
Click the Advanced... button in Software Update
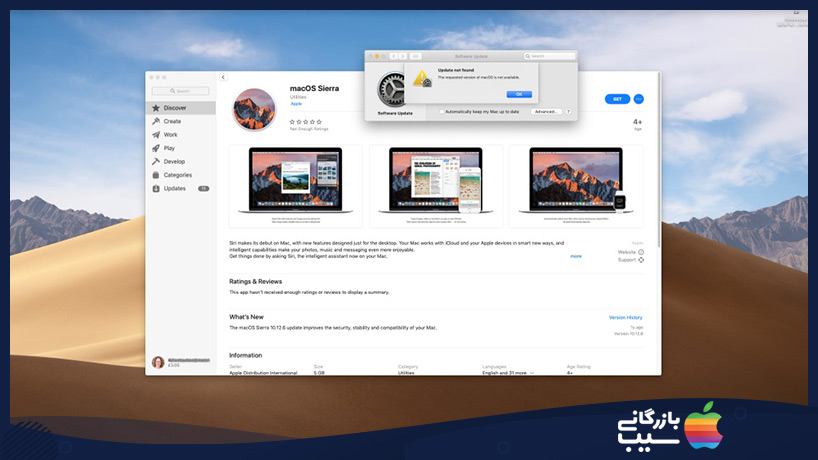546,112
